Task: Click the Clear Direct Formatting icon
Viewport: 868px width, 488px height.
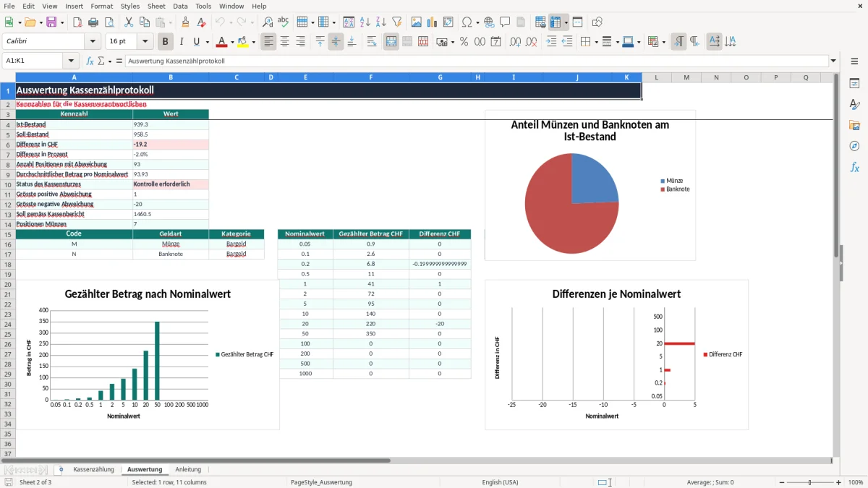Action: click(202, 22)
